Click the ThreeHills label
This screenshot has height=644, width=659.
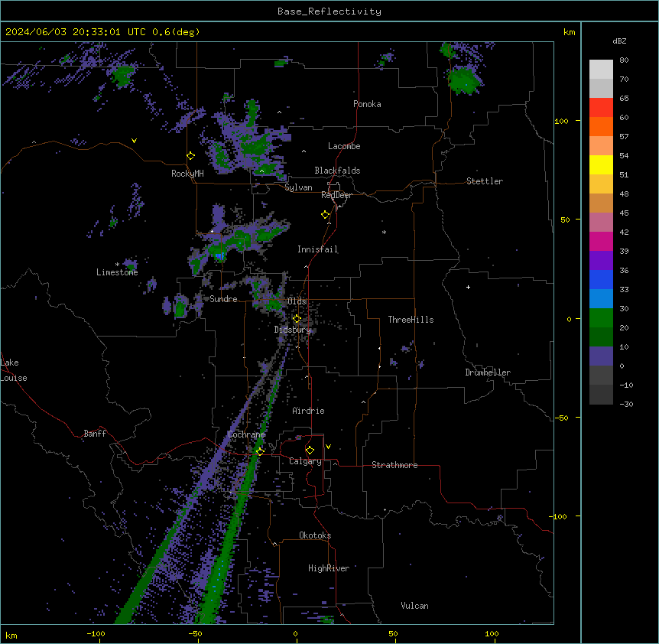[x=411, y=320]
